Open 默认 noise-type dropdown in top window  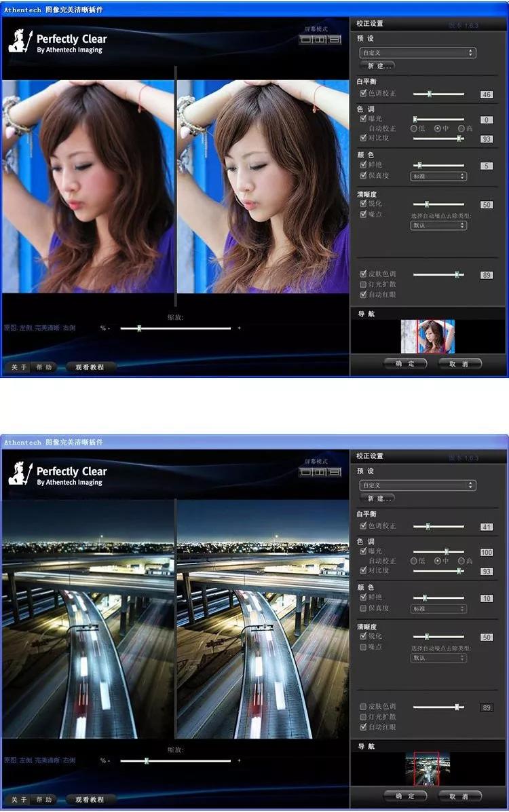coord(439,226)
